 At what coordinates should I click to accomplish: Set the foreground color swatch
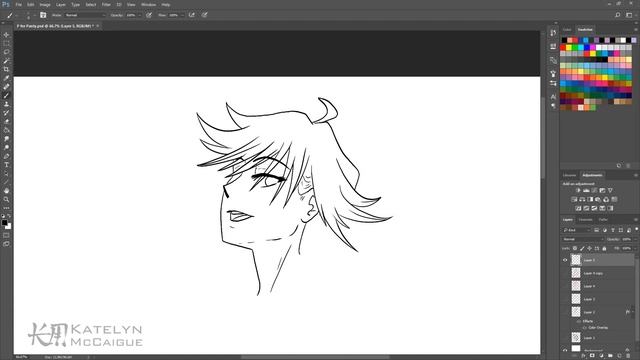point(4,223)
